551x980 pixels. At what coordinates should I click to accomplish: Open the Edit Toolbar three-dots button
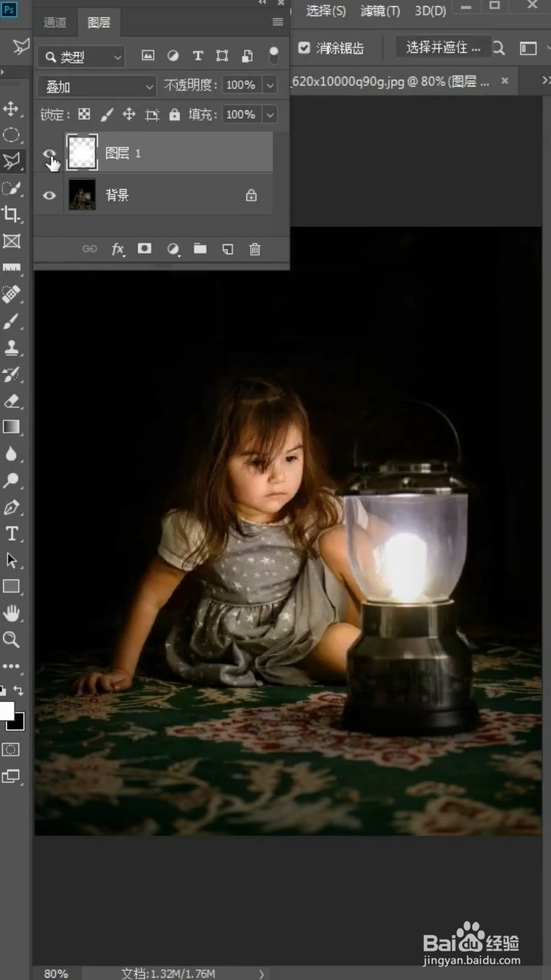pos(11,666)
